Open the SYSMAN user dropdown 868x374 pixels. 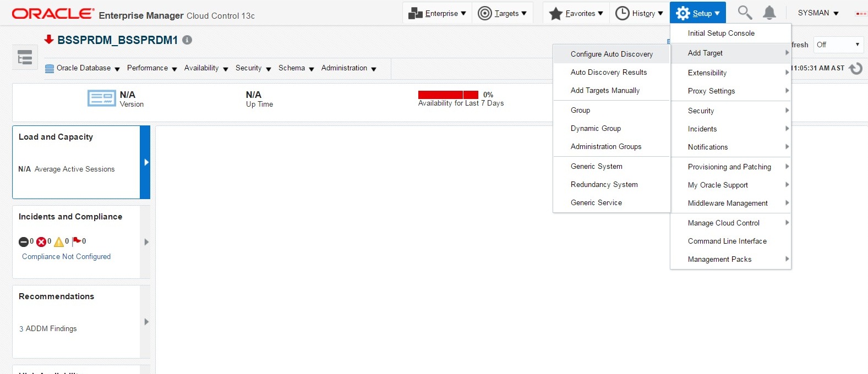point(818,13)
